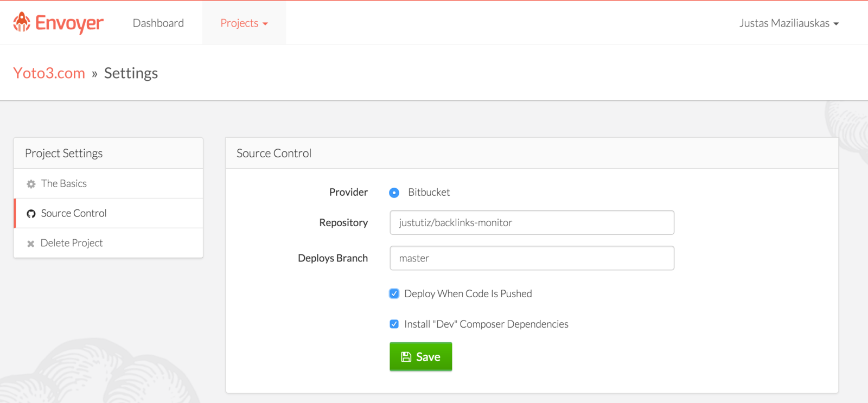Click the X icon beside Delete Project
This screenshot has height=403, width=868.
[x=31, y=244]
